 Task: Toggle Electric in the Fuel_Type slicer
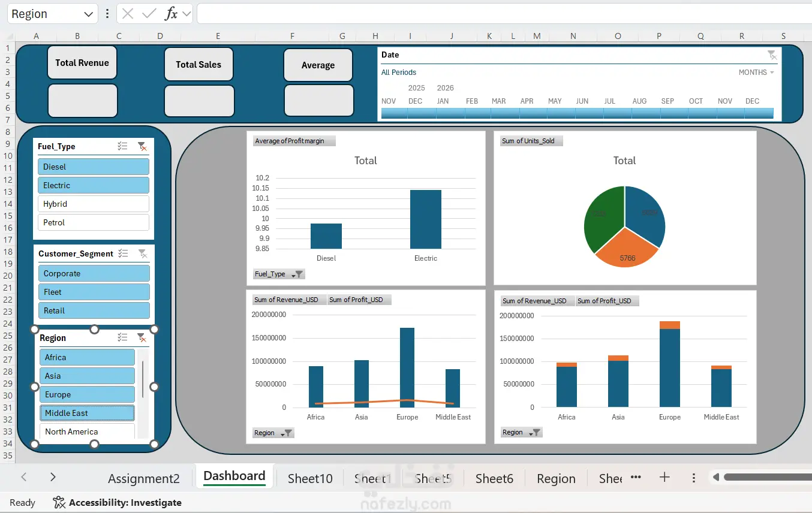tap(94, 185)
